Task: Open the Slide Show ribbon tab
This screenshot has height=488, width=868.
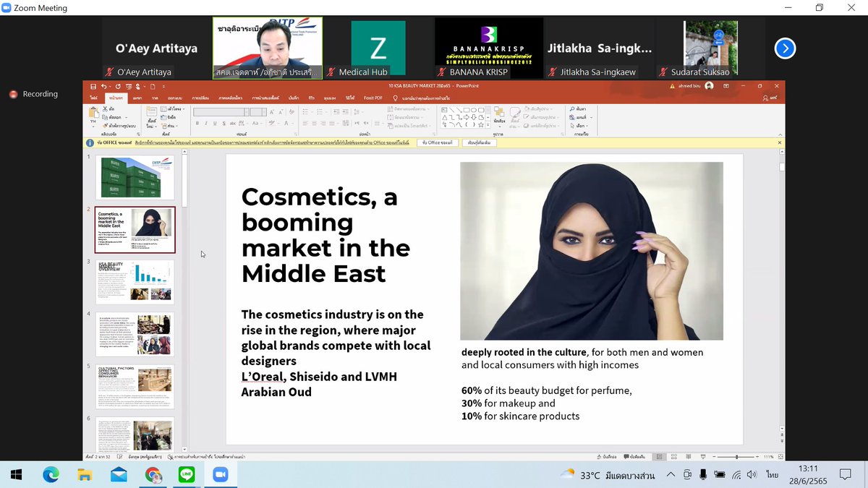Action: (x=265, y=97)
